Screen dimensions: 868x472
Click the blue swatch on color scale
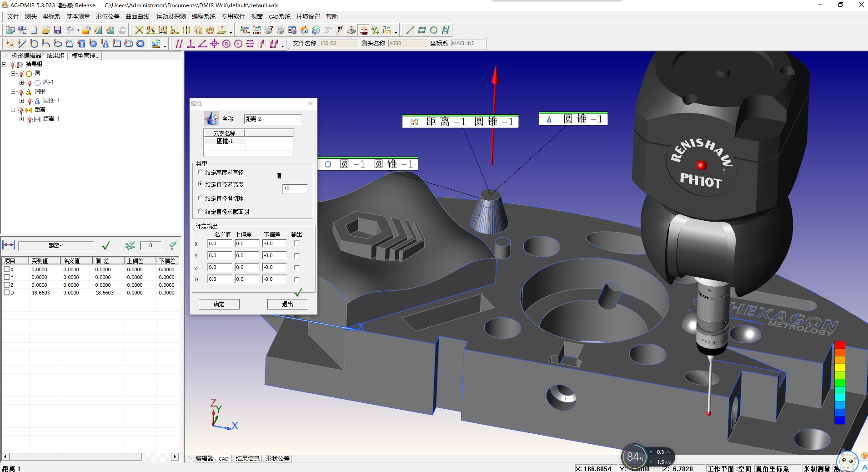pyautogui.click(x=839, y=421)
